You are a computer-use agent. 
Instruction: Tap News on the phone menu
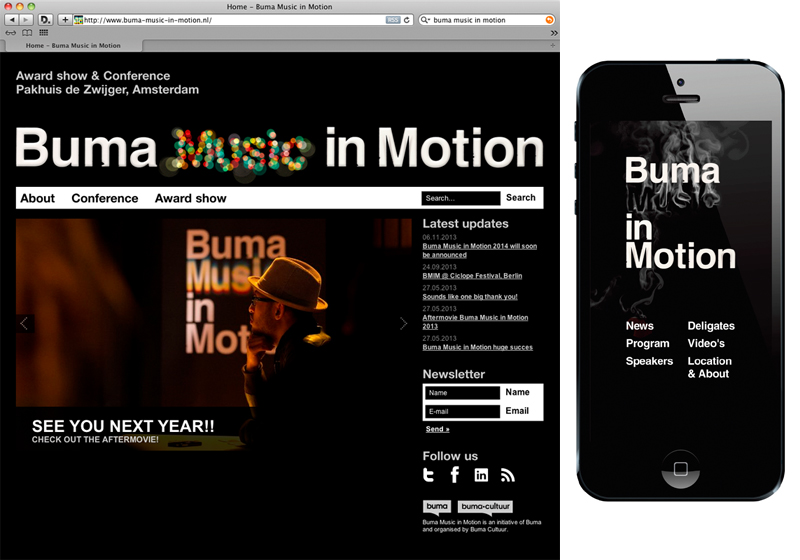pos(640,326)
